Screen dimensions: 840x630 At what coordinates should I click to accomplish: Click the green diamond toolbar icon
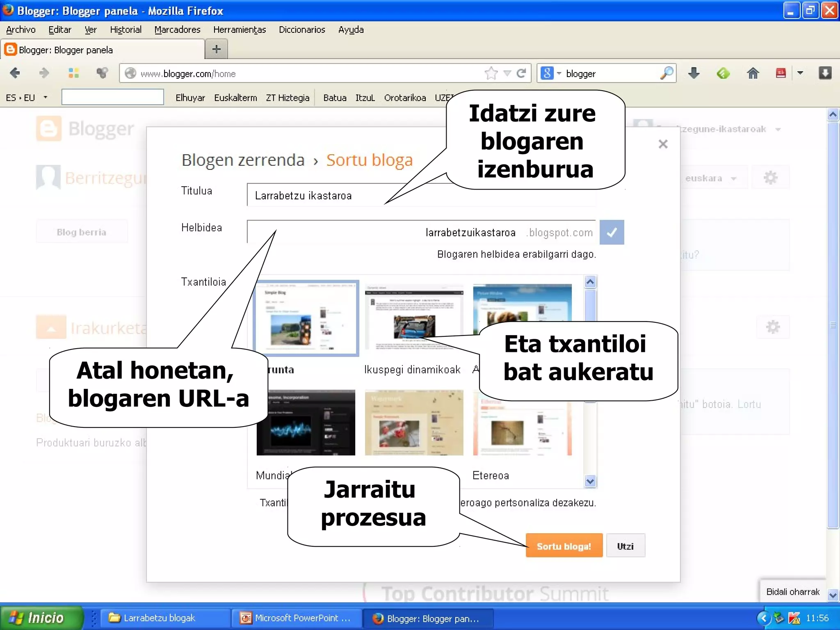pyautogui.click(x=723, y=73)
